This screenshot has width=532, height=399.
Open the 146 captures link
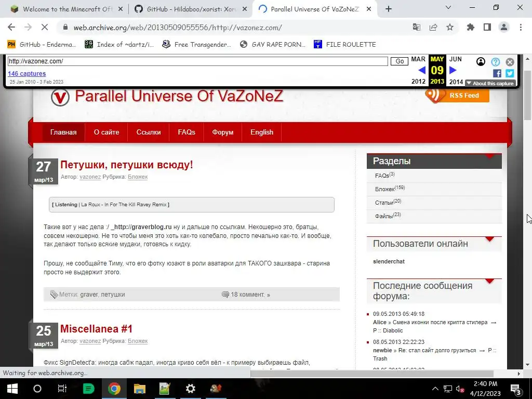point(27,74)
